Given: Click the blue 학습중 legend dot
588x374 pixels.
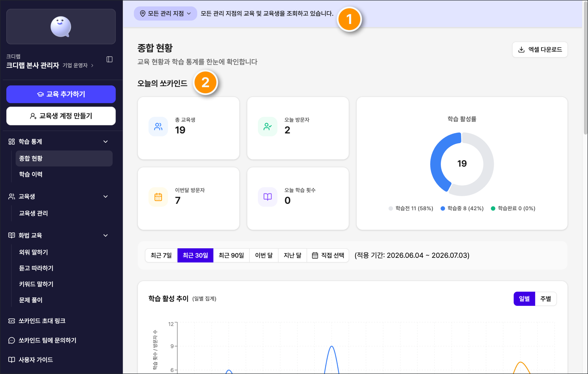Looking at the screenshot, I should point(443,208).
